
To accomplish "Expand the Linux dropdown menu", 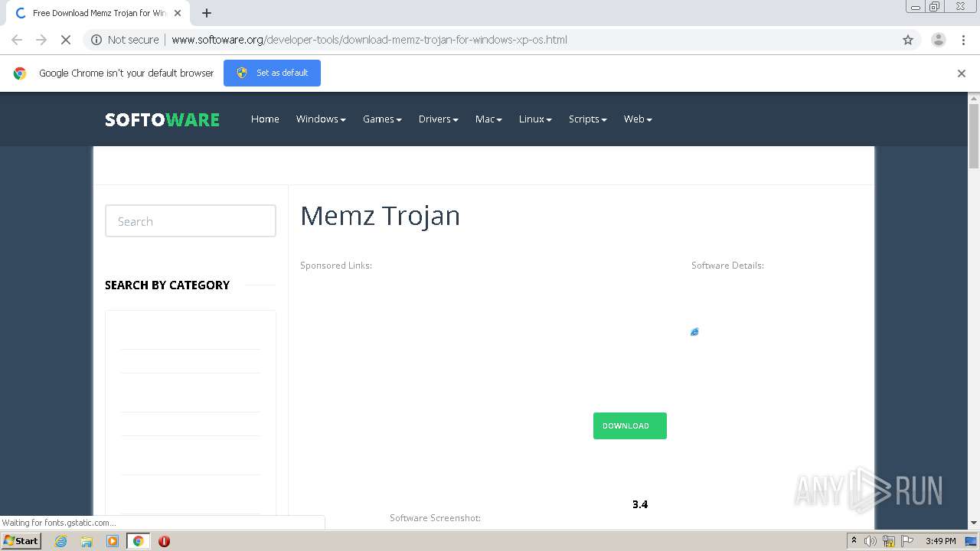I will pos(535,119).
